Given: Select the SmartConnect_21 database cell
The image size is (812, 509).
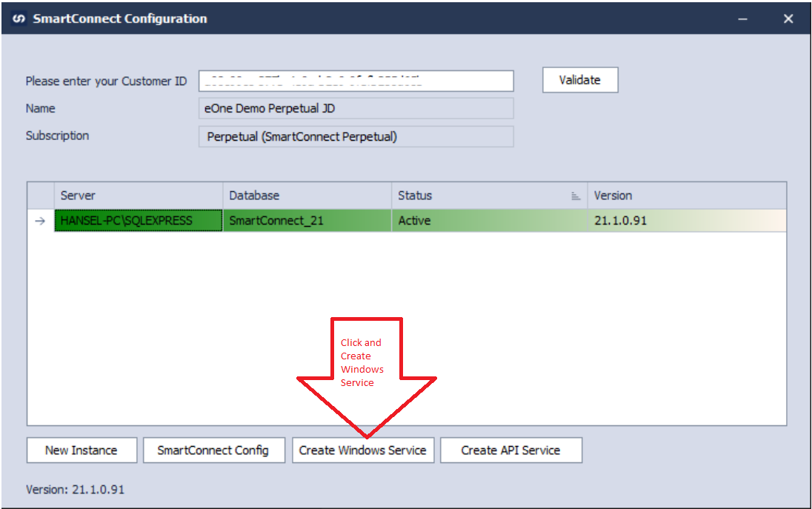Looking at the screenshot, I should 307,221.
